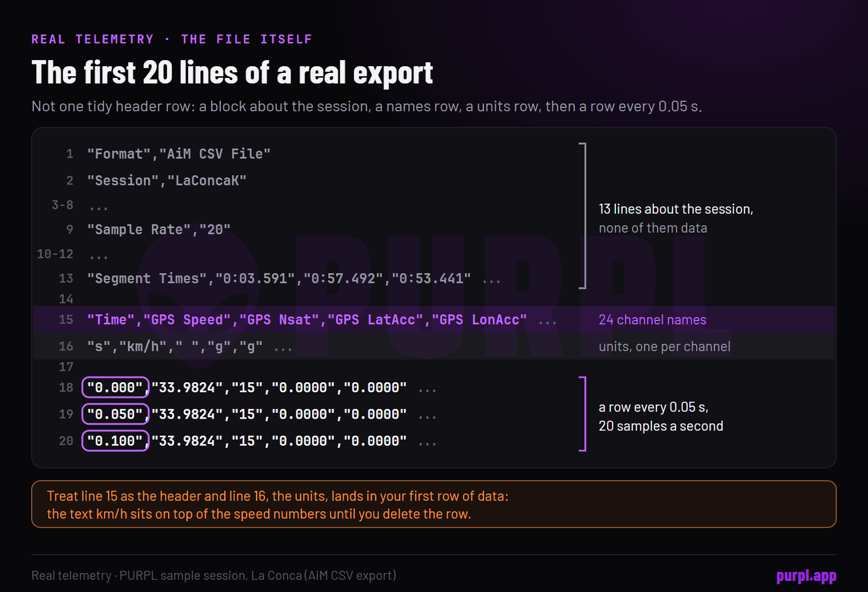Viewport: 868px width, 592px height.
Task: Click line 1 '"Format","AiM CSV File"'
Action: 179,154
